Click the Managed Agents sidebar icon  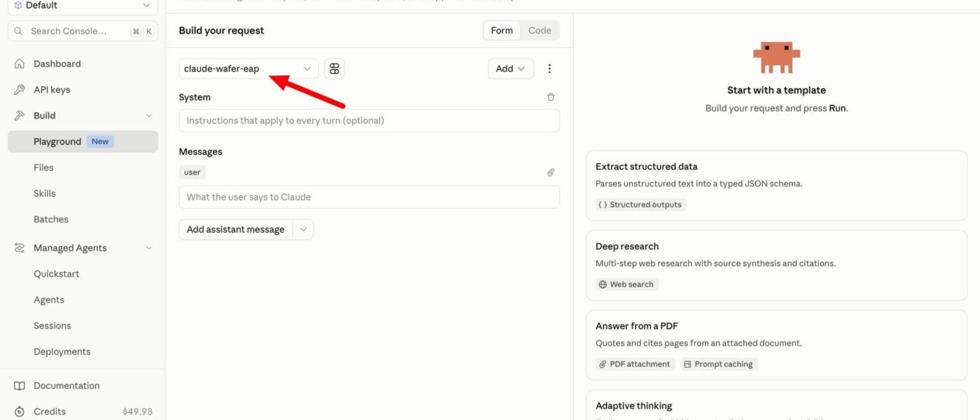point(20,248)
